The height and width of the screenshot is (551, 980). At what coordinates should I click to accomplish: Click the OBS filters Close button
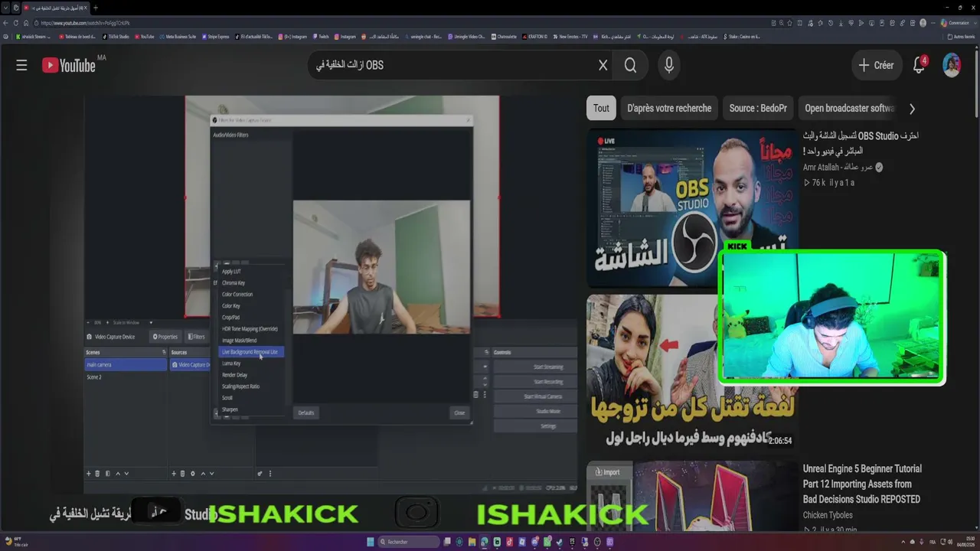click(x=459, y=412)
